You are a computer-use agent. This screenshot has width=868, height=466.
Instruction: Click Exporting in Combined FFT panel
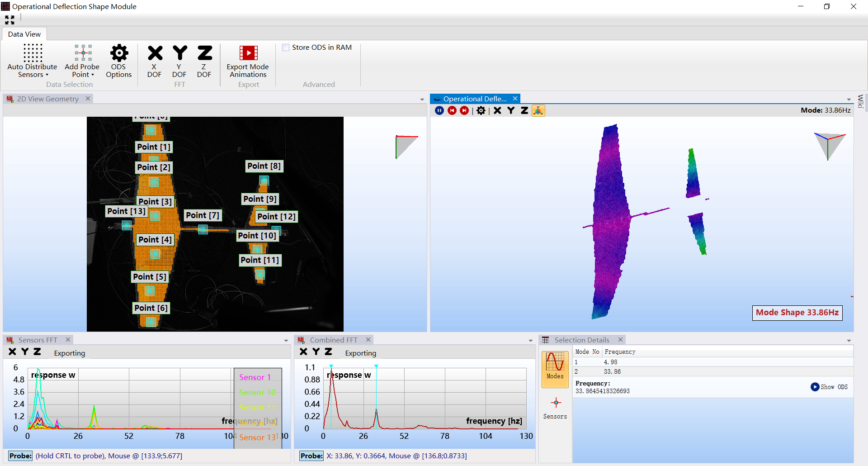[361, 353]
